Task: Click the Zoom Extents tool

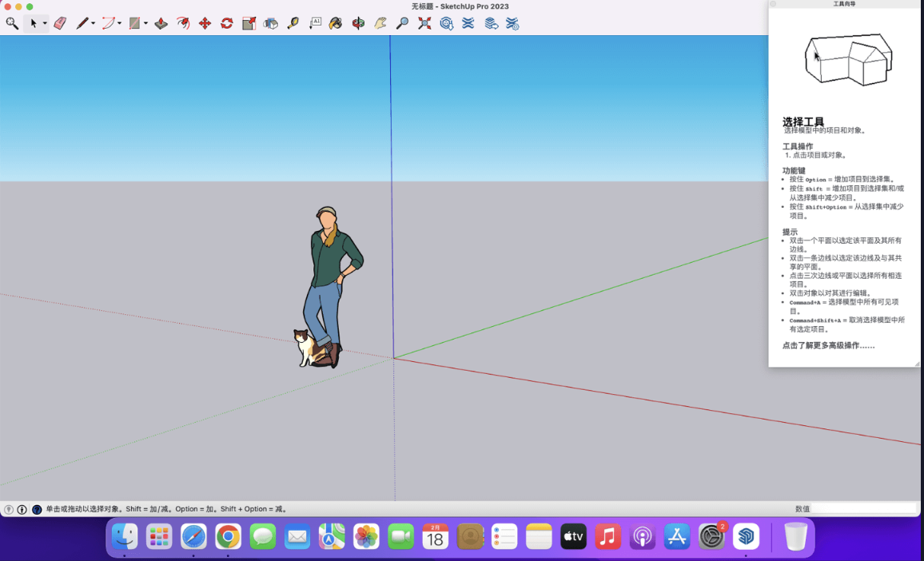Action: click(x=424, y=23)
